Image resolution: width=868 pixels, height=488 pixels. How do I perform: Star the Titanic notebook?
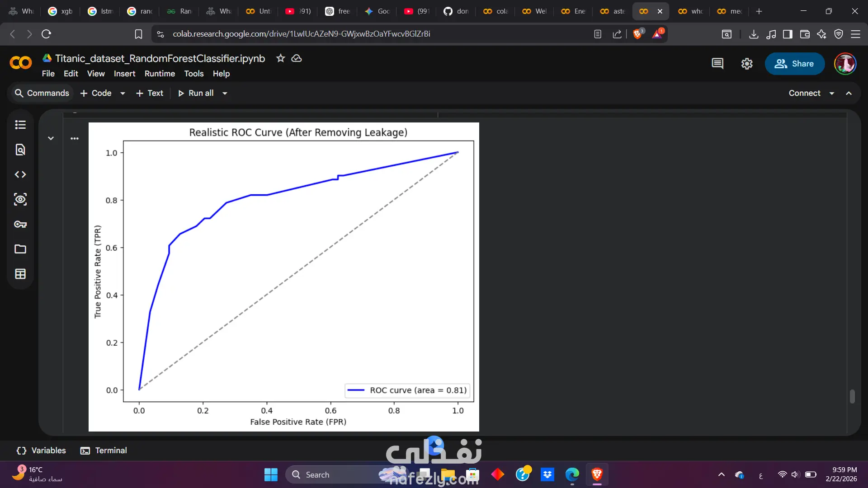point(281,58)
